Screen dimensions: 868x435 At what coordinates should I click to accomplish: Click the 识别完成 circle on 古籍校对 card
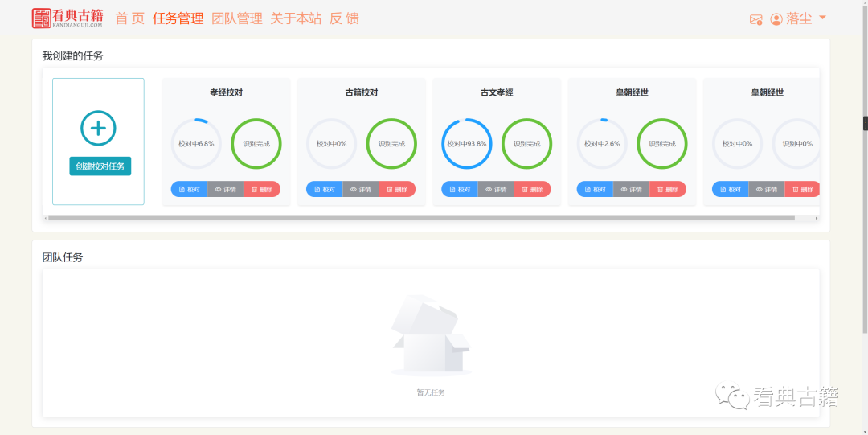point(391,143)
